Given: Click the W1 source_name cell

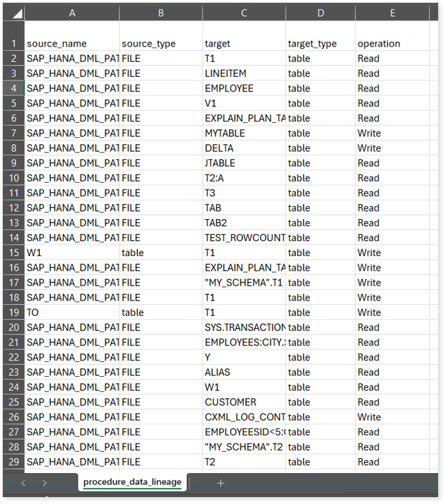Looking at the screenshot, I should pyautogui.click(x=71, y=253).
